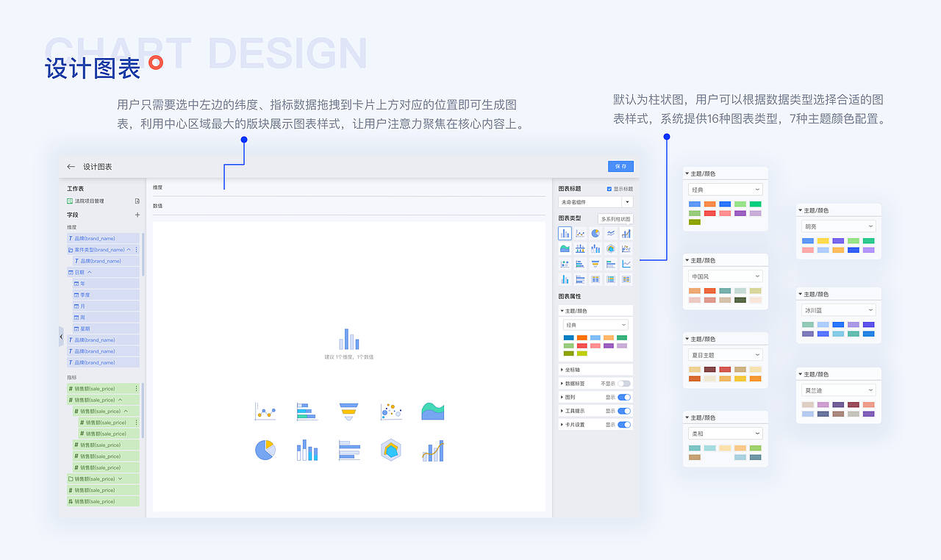This screenshot has height=560, width=941.
Task: Click the radar chart thumbnail in the canvas
Action: click(391, 450)
